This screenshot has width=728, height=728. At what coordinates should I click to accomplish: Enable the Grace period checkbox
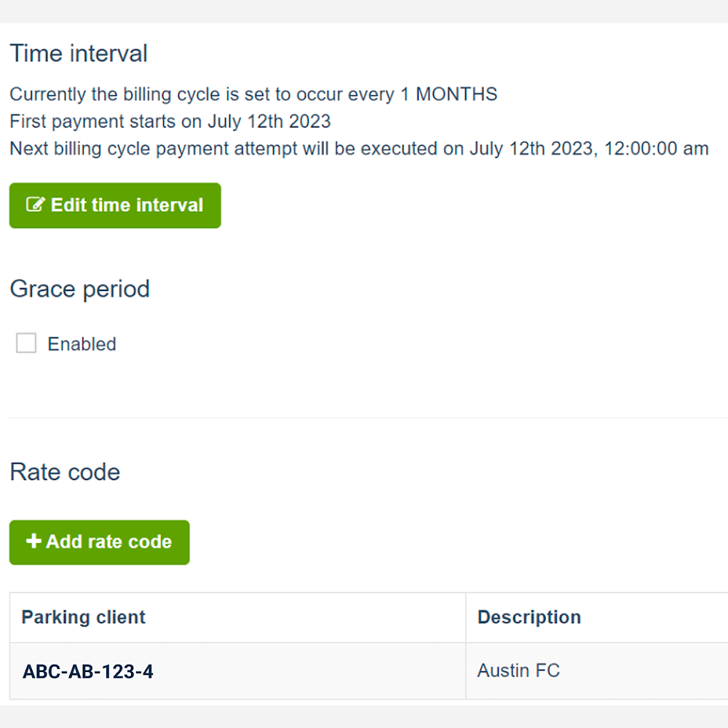[26, 343]
